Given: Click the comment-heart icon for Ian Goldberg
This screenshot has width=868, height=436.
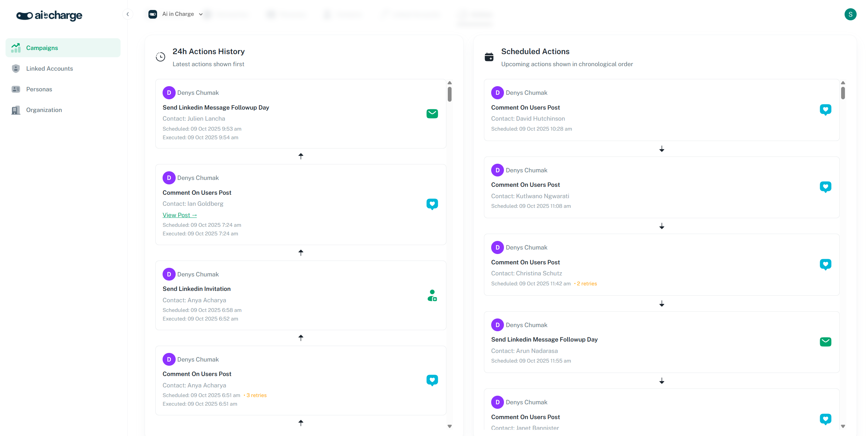Looking at the screenshot, I should tap(432, 204).
